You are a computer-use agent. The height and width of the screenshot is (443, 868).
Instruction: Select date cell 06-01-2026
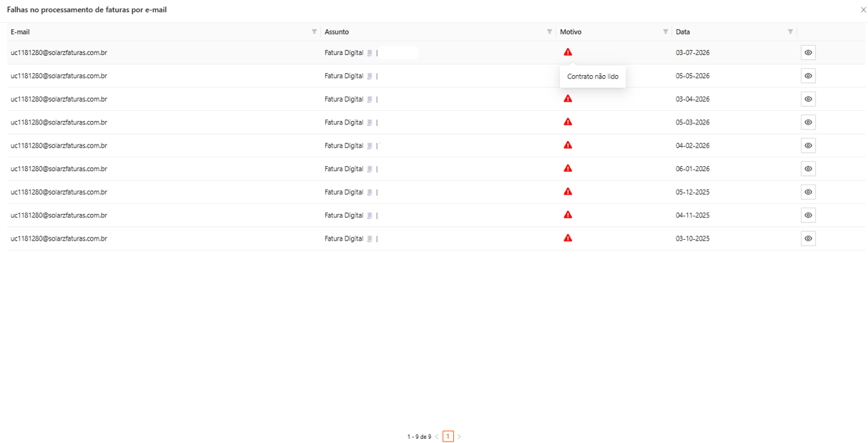coord(693,169)
